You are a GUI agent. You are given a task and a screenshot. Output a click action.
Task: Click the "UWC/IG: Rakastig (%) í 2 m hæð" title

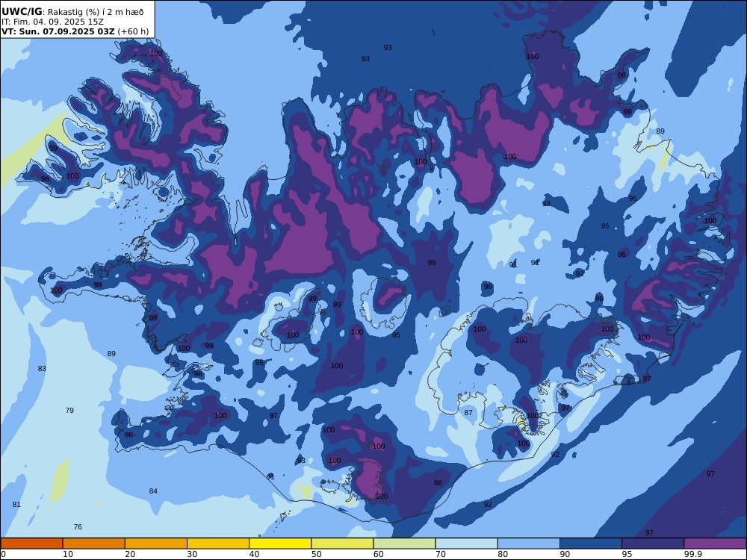point(72,12)
